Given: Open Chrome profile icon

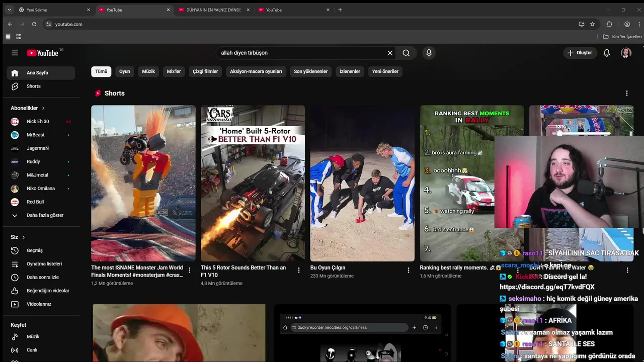Looking at the screenshot, I should tap(627, 24).
